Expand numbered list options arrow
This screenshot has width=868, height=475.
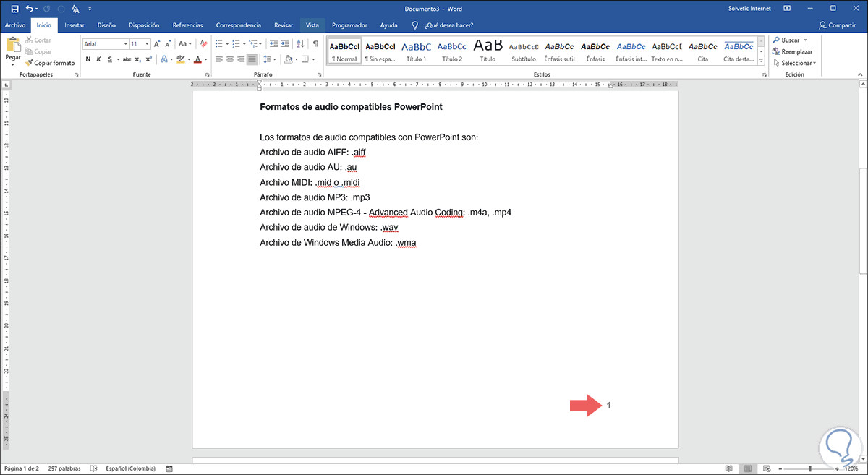point(244,43)
